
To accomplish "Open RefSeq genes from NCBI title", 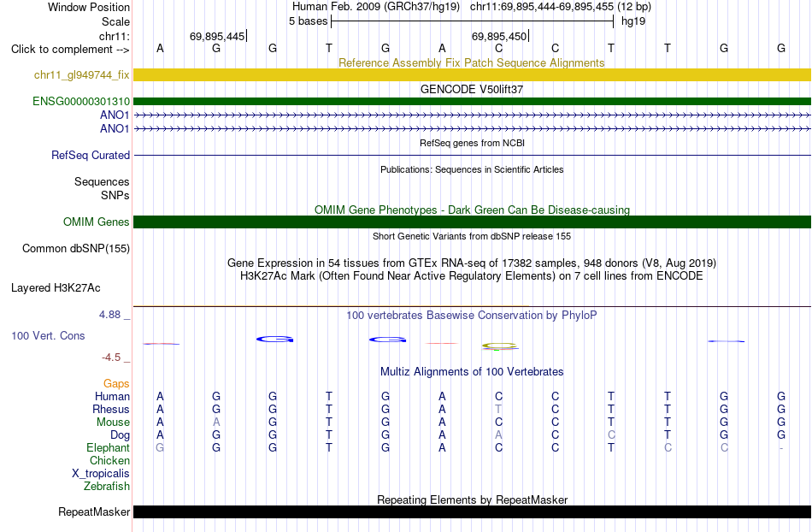I will pos(473,143).
